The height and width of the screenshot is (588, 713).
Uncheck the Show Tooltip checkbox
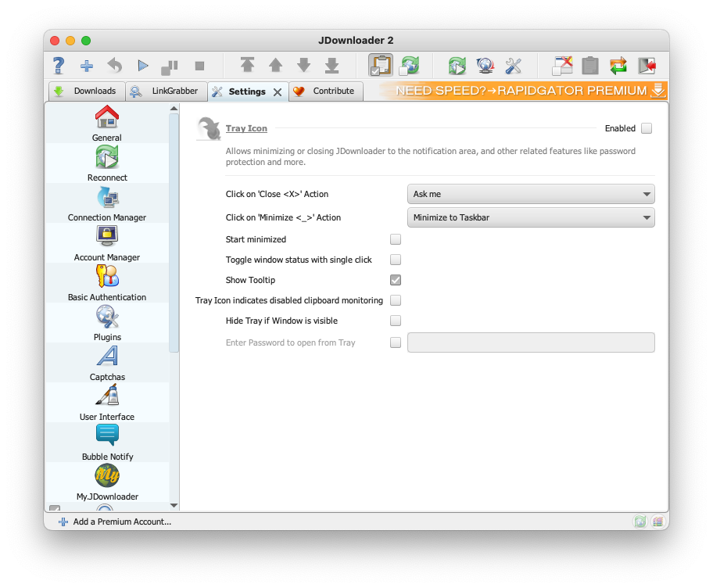(396, 280)
